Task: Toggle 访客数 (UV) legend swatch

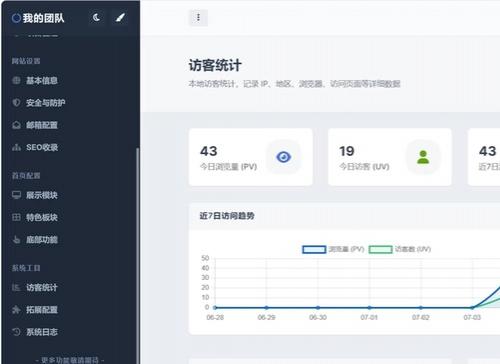Action: click(380, 249)
